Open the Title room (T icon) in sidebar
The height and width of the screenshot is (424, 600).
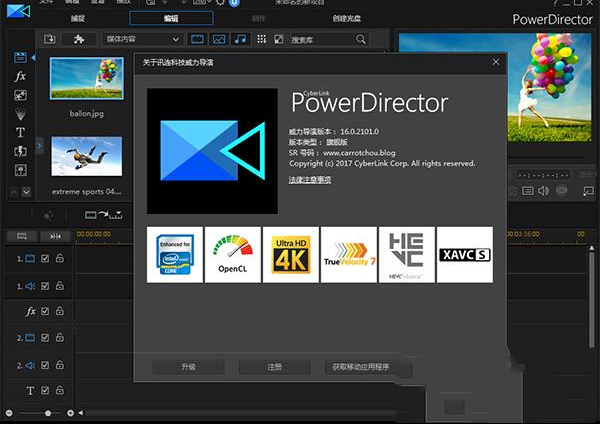coord(20,133)
